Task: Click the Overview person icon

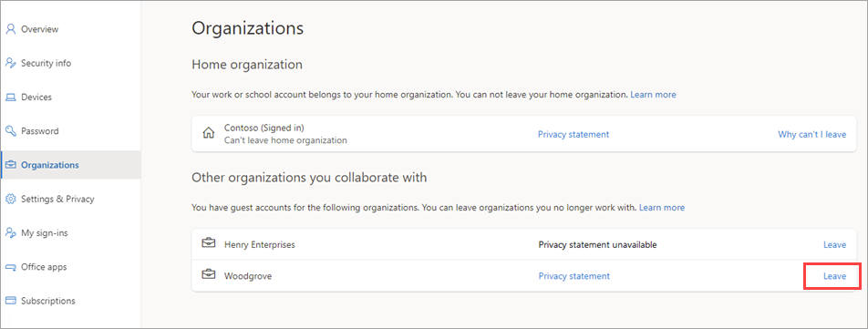Action: [x=11, y=29]
